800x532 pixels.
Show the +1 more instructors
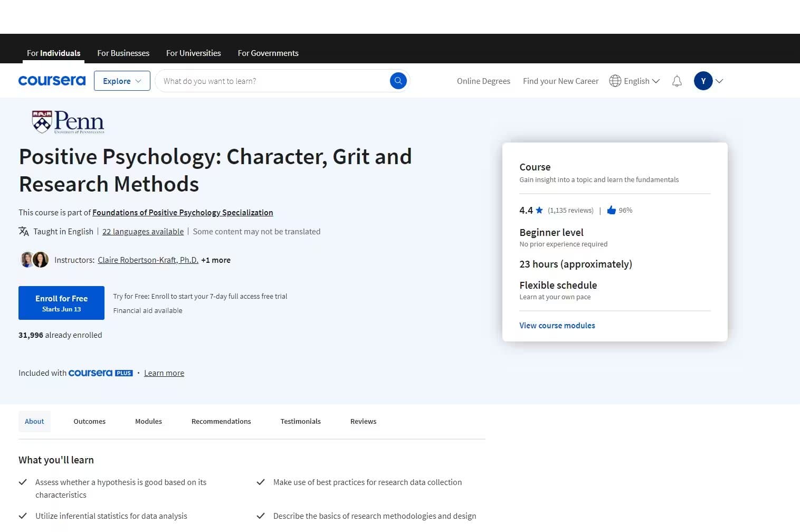click(216, 260)
